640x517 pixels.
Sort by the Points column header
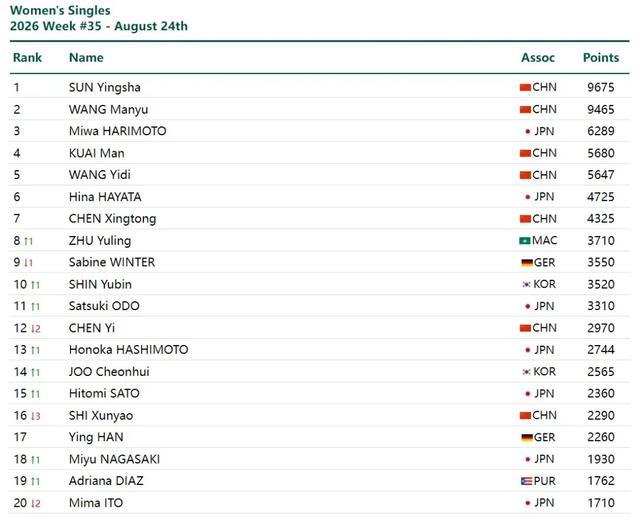pos(601,58)
